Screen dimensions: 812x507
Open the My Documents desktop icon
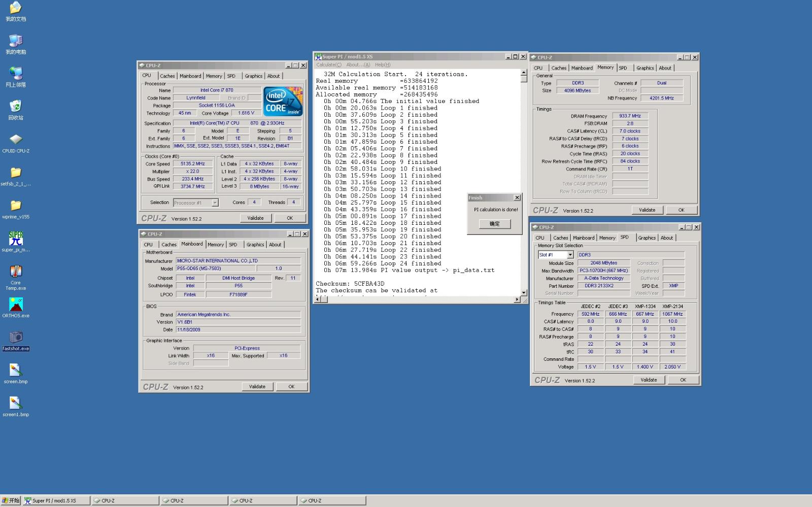coord(16,11)
